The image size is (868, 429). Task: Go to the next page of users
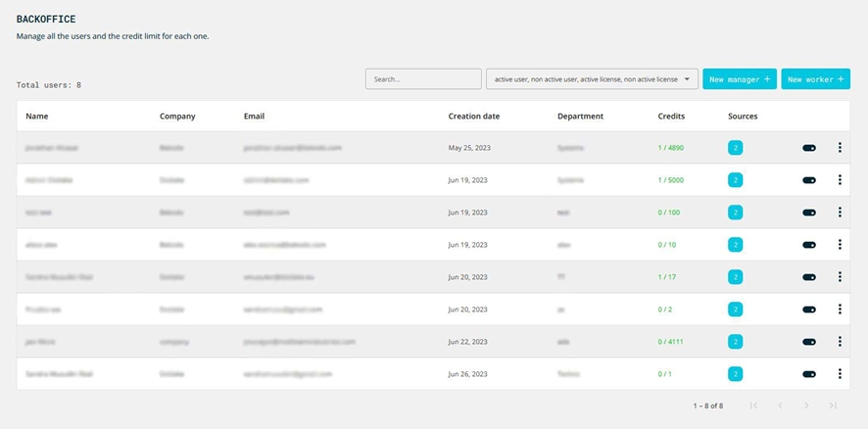click(806, 405)
